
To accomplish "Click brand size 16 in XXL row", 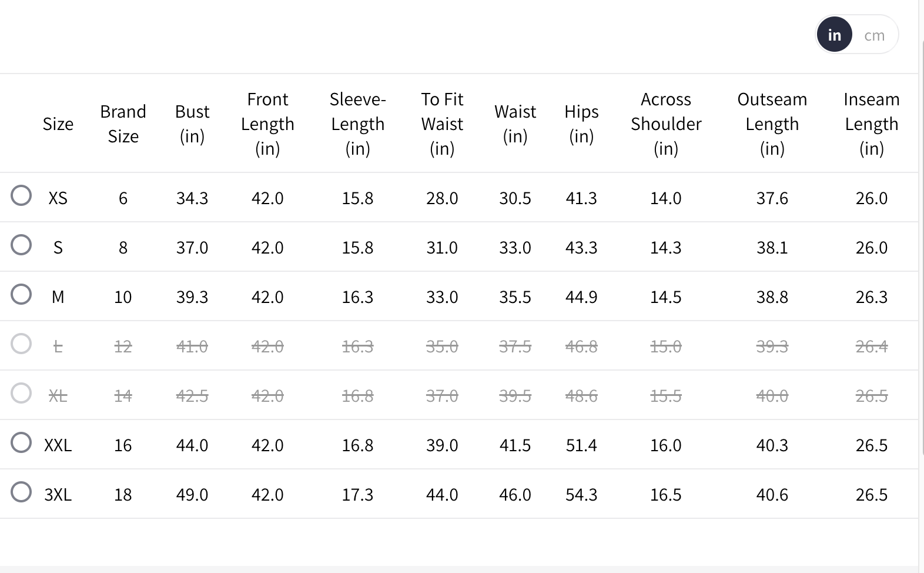I will (123, 445).
